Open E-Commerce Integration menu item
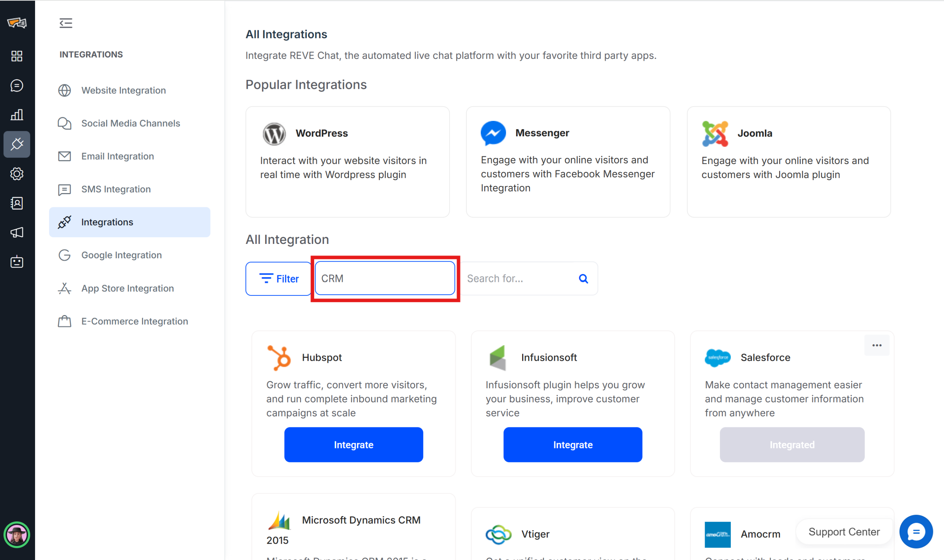944x560 pixels. pyautogui.click(x=129, y=321)
